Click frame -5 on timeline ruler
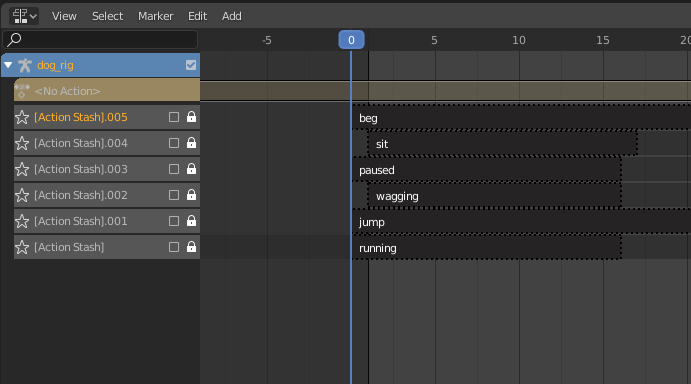Viewport: 691px width, 384px height. click(267, 40)
